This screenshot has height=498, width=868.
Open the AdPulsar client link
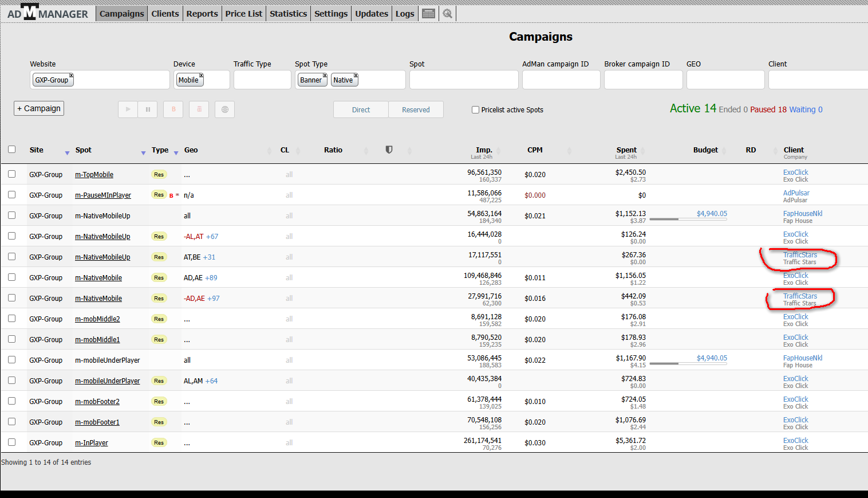[x=796, y=193]
